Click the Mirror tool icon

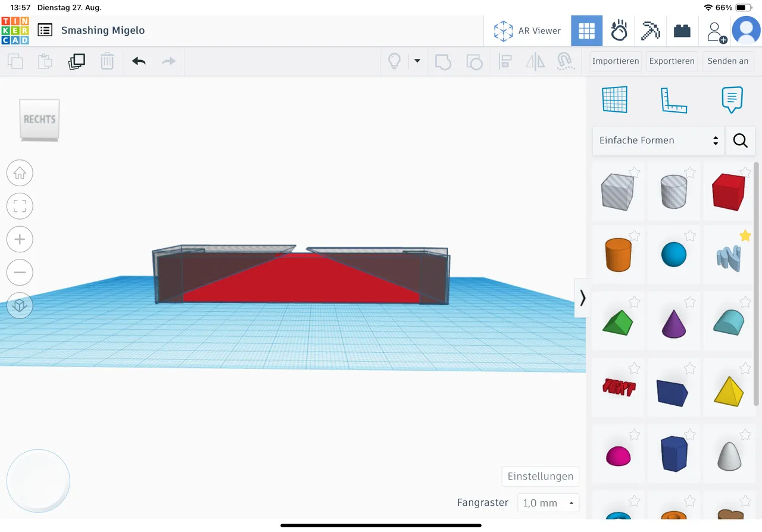pyautogui.click(x=535, y=61)
